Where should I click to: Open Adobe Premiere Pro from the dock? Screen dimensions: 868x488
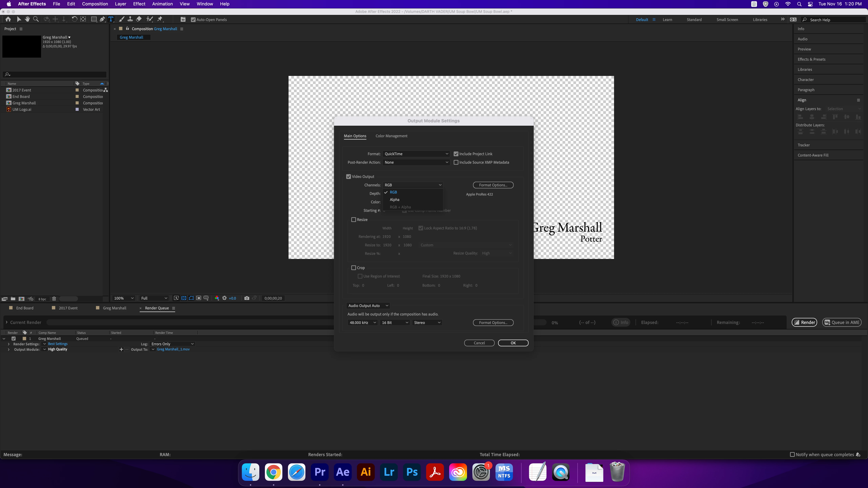point(319,472)
